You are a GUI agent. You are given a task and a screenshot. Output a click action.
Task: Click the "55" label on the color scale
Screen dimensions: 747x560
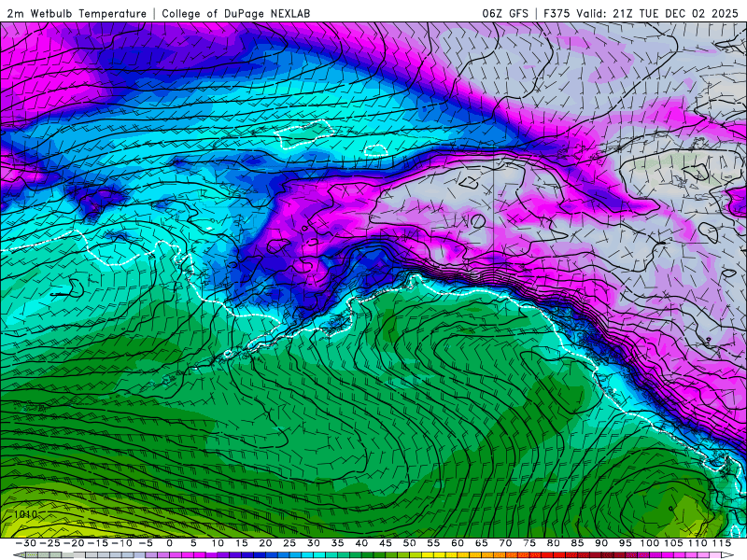[x=433, y=543]
